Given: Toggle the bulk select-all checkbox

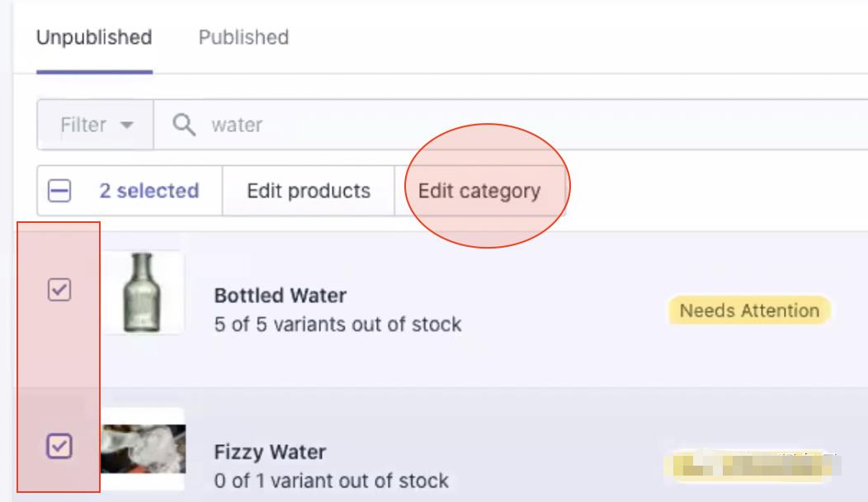Looking at the screenshot, I should tap(59, 192).
